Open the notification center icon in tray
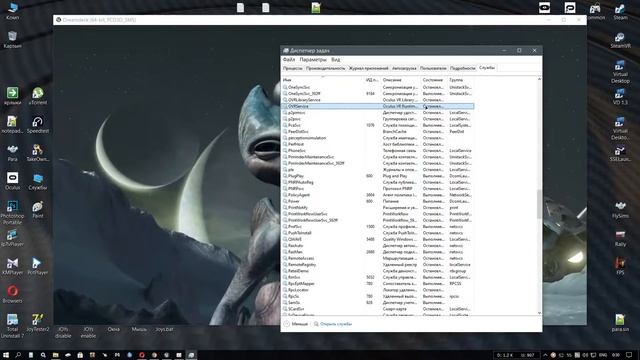 pyautogui.click(x=629, y=355)
